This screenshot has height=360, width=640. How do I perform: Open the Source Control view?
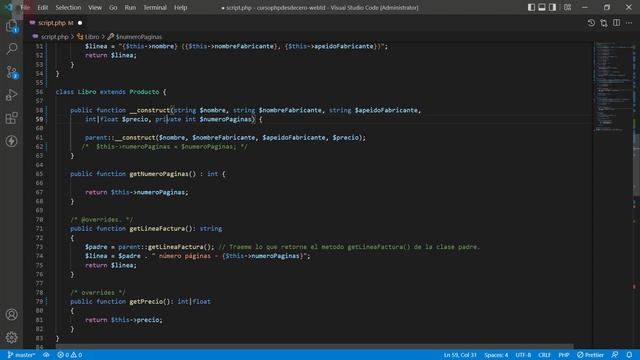click(11, 72)
